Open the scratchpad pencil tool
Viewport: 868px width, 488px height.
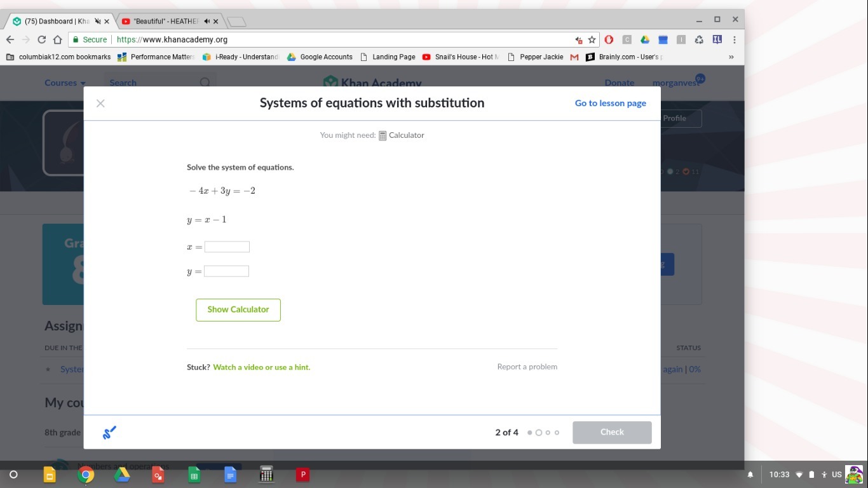(109, 433)
